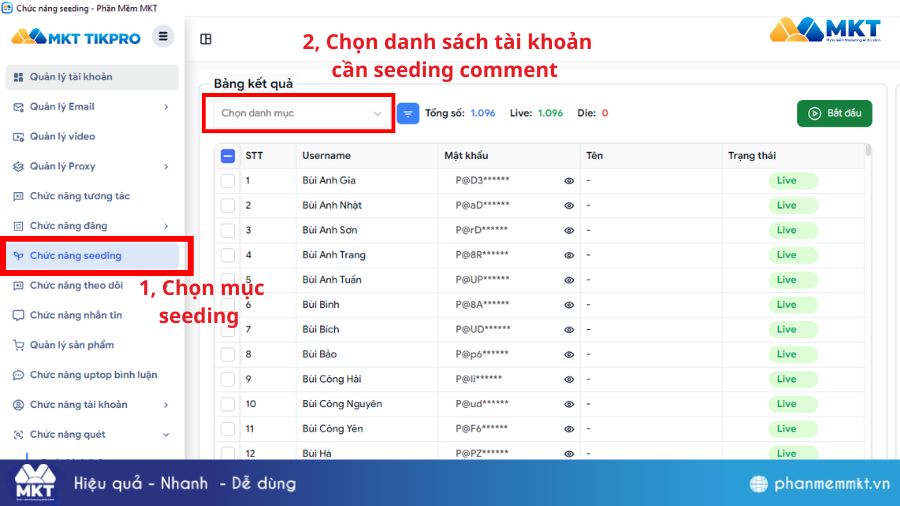
Task: Select row 3 Bùi Anh Sơn checkbox
Action: click(x=228, y=231)
